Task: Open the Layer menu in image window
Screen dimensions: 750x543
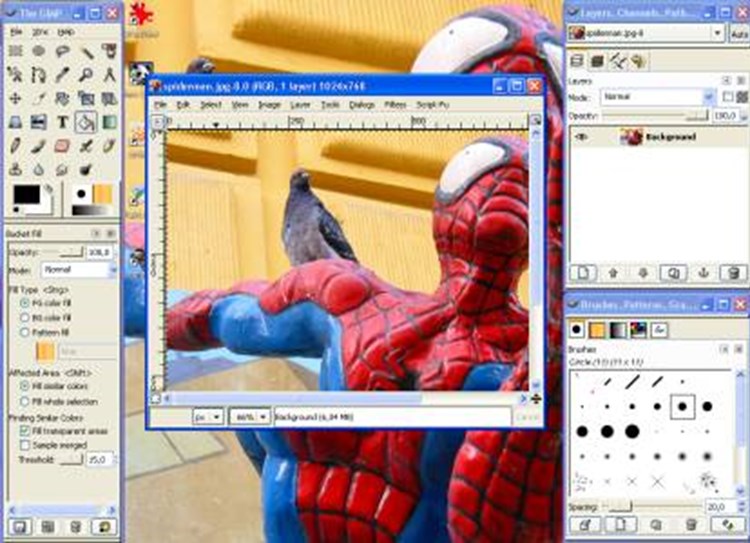Action: [x=300, y=104]
